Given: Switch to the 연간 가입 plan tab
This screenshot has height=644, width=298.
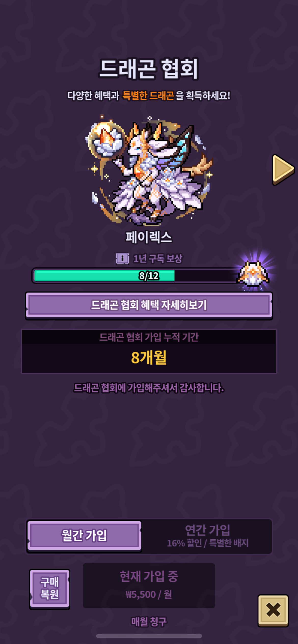Looking at the screenshot, I should coord(207,536).
